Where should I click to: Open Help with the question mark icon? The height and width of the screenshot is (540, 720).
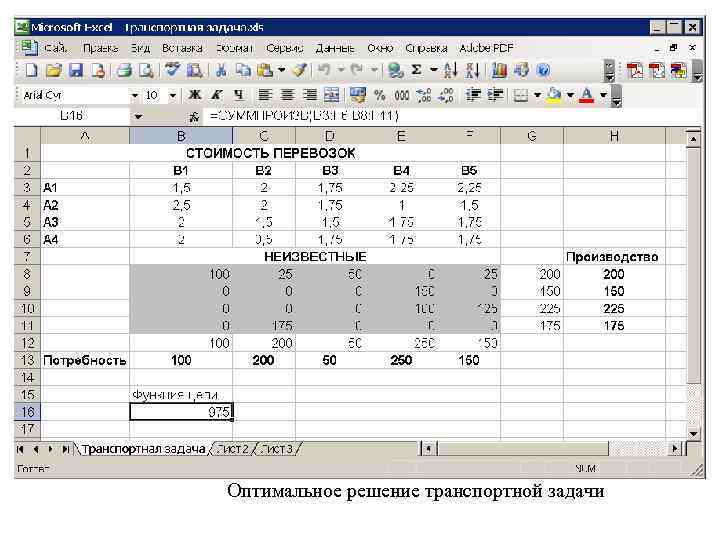543,70
